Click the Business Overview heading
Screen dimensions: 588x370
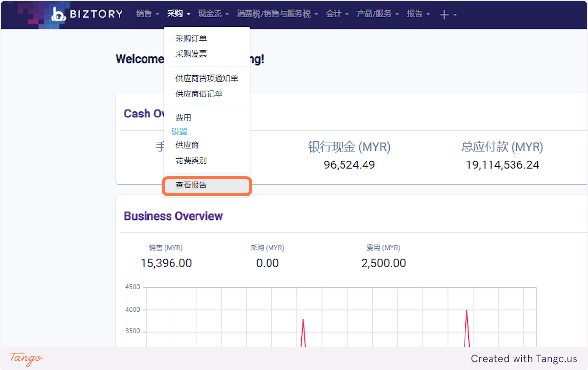point(173,216)
